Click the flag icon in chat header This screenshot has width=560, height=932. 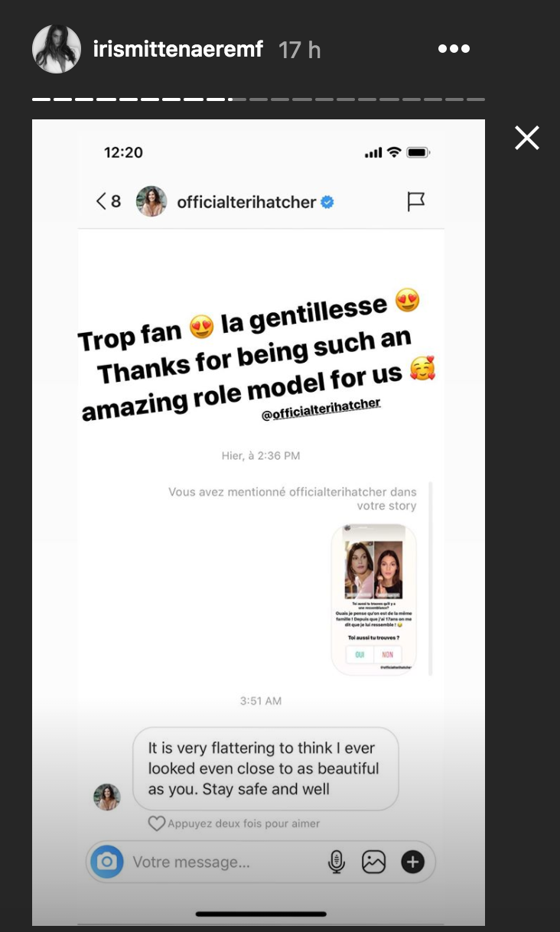pyautogui.click(x=415, y=201)
